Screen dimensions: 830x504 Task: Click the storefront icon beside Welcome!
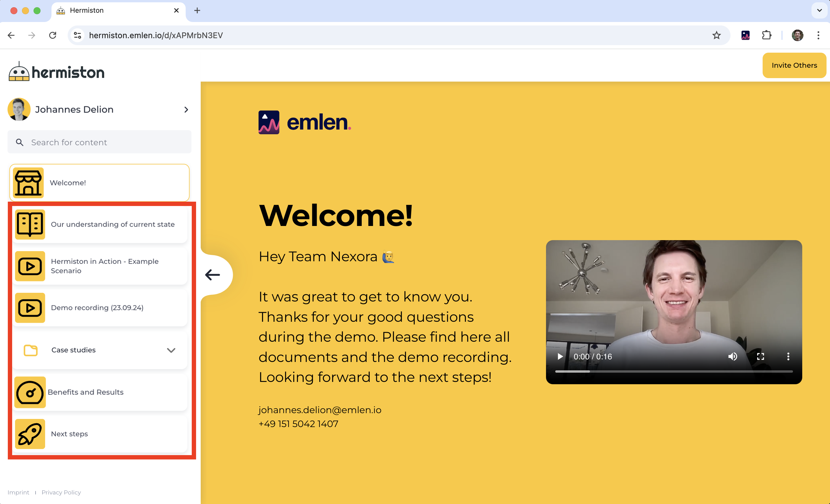(28, 183)
